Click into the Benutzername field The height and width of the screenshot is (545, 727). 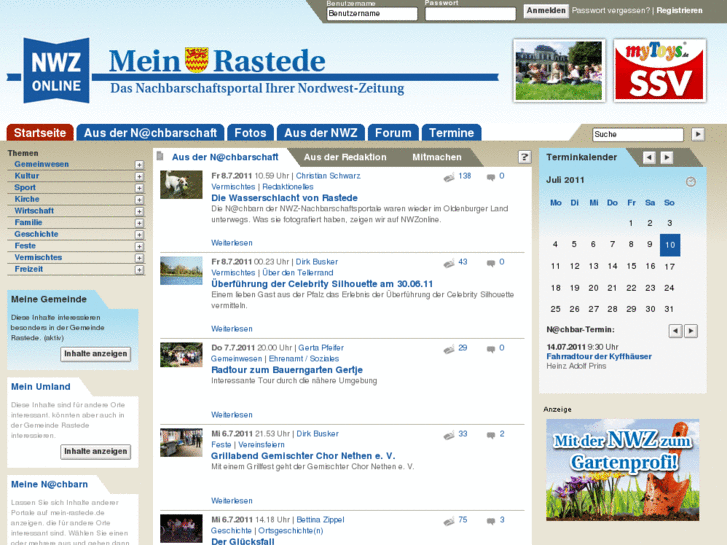pyautogui.click(x=372, y=14)
